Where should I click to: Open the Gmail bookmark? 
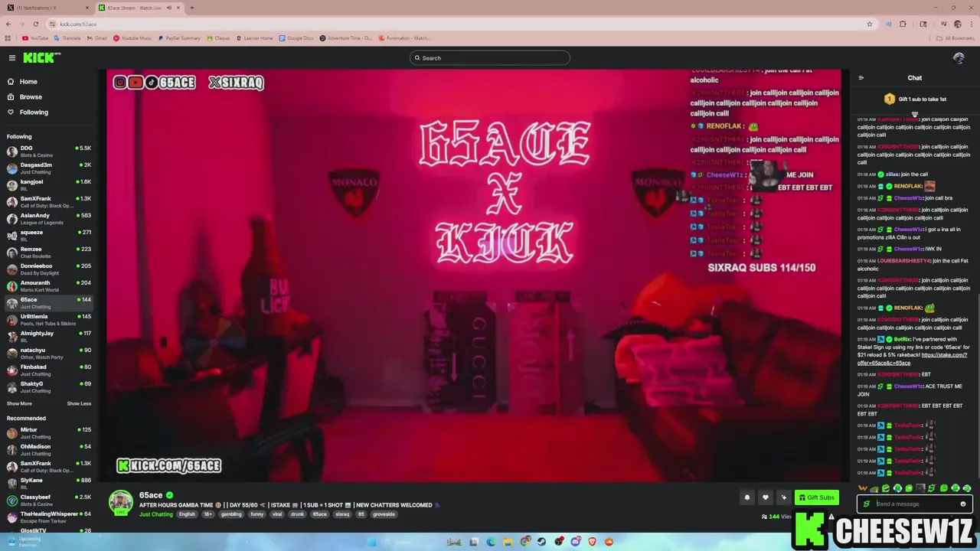point(96,38)
